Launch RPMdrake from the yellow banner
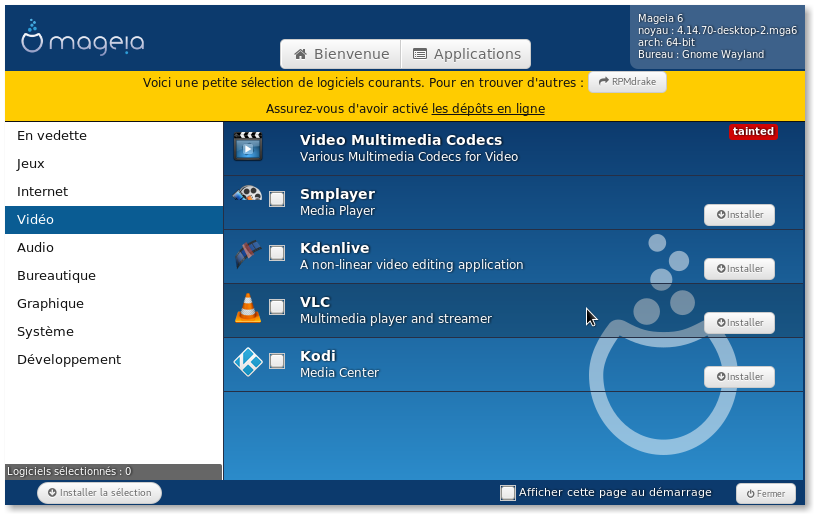This screenshot has width=814, height=514. 627,82
